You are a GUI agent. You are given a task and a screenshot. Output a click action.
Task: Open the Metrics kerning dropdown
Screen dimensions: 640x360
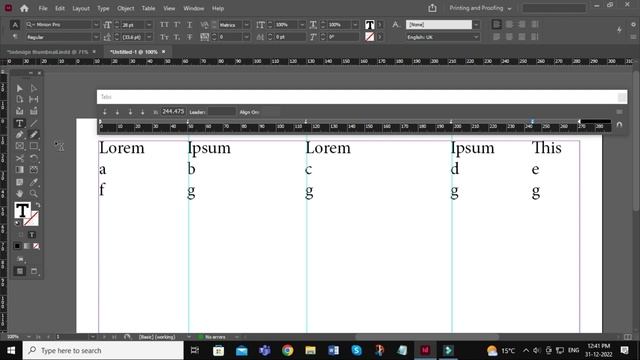coord(246,25)
